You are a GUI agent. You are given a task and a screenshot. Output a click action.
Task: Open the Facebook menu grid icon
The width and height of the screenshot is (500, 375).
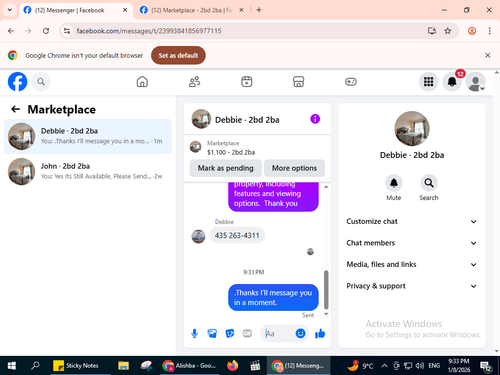coord(428,82)
